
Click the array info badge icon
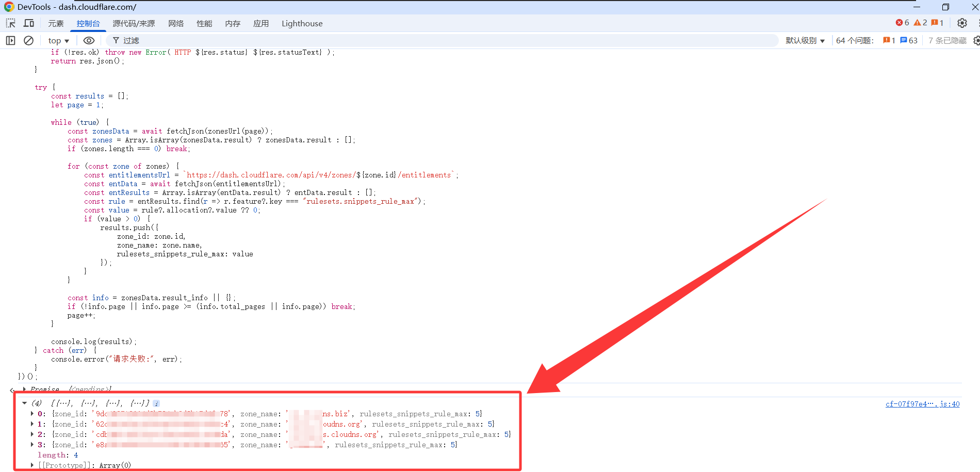(x=156, y=403)
